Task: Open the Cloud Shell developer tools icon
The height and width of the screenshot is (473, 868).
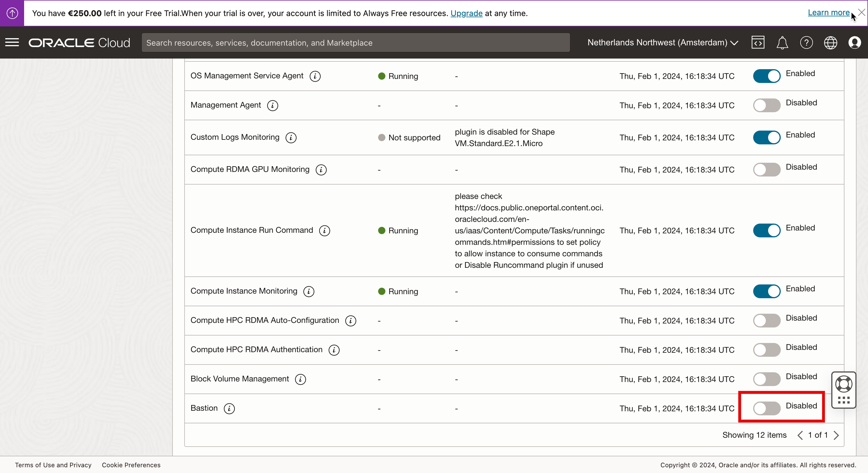Action: coord(757,43)
